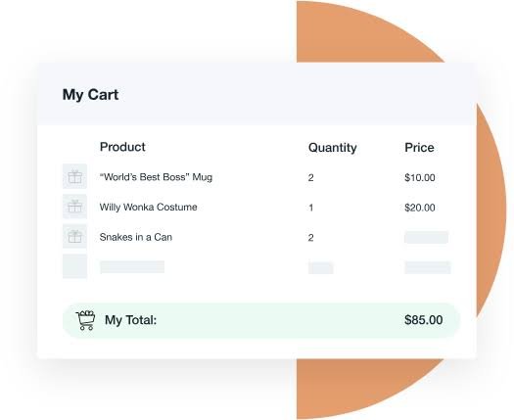Open the Willy Wonka Costume item
Screen dimensions: 514x420
click(149, 208)
